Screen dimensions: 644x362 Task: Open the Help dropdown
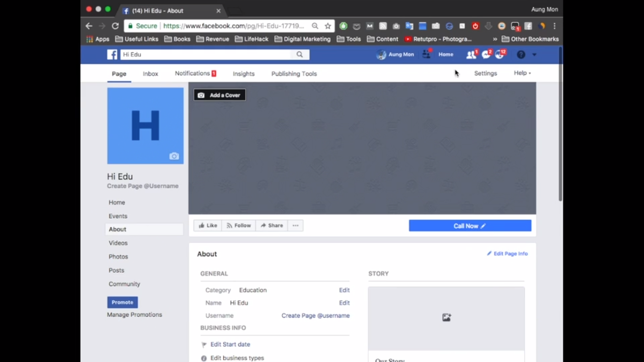pos(522,73)
